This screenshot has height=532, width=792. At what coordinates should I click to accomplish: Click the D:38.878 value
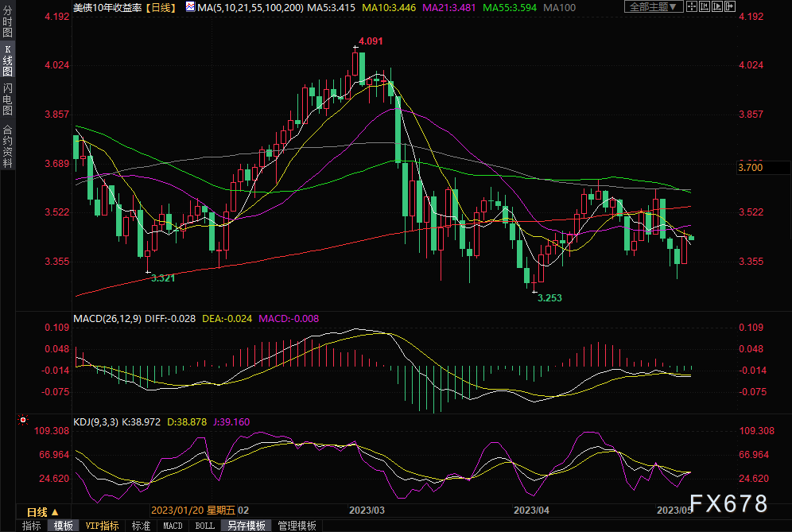coord(187,421)
